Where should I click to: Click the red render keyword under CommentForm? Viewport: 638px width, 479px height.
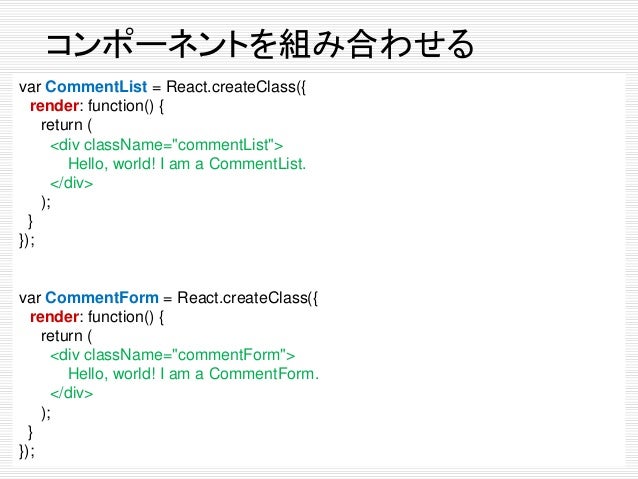click(x=54, y=317)
